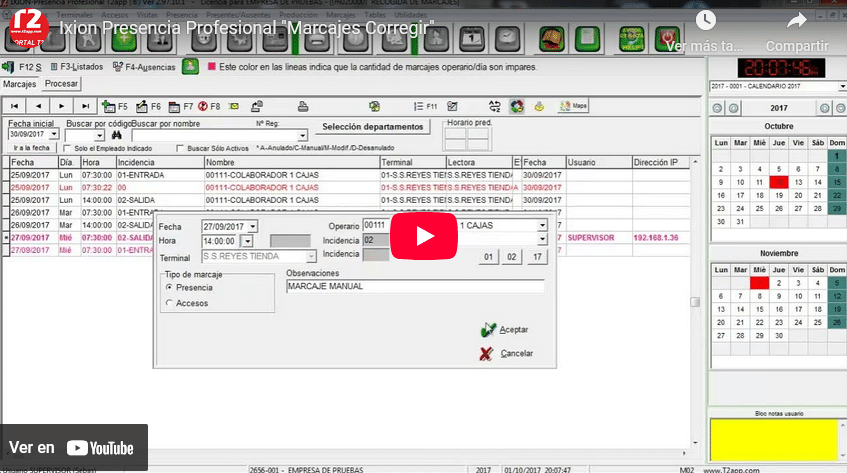The width and height of the screenshot is (847, 473).
Task: Click the binoculars search icon
Action: (116, 135)
